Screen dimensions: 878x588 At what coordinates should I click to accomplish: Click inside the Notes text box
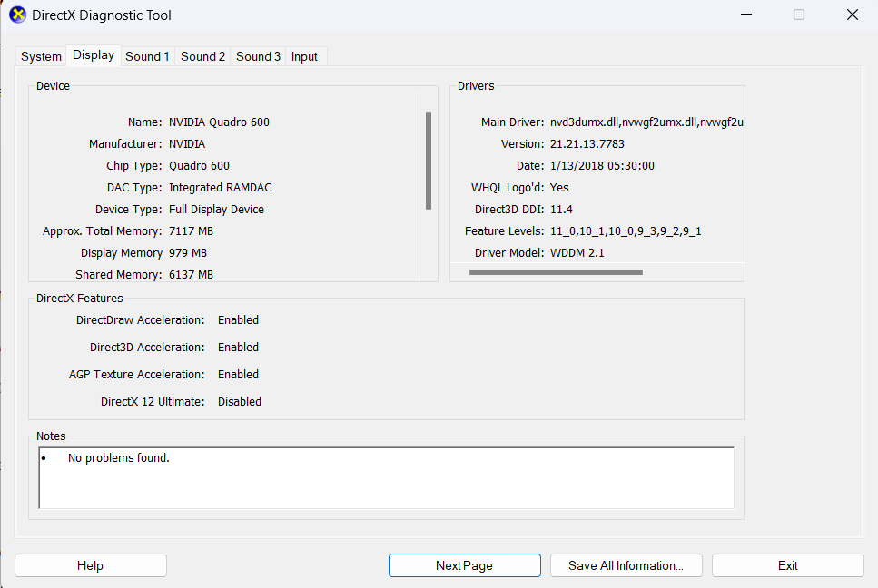(x=387, y=478)
